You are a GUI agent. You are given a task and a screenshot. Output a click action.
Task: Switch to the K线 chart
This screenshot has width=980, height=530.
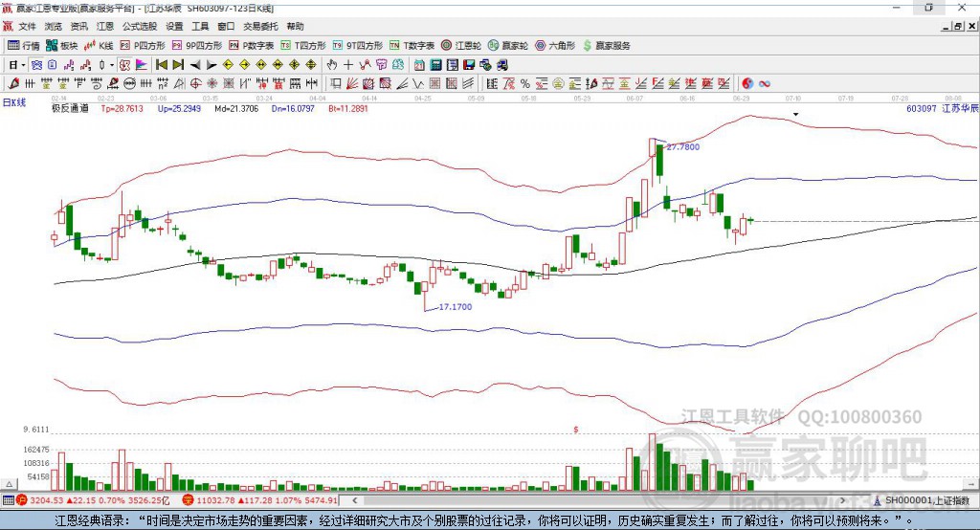(99, 46)
